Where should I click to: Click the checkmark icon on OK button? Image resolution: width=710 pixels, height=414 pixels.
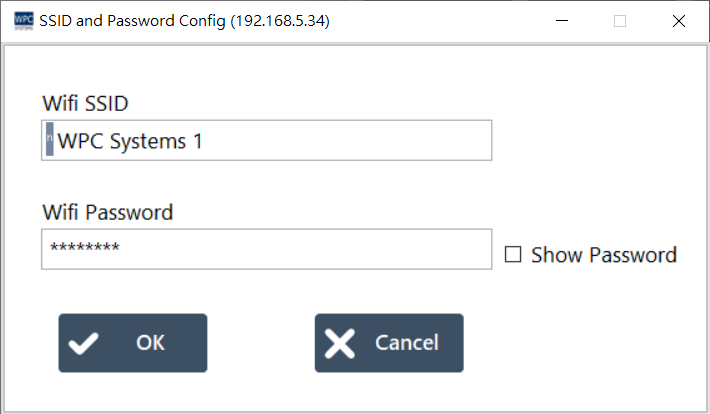tap(85, 343)
